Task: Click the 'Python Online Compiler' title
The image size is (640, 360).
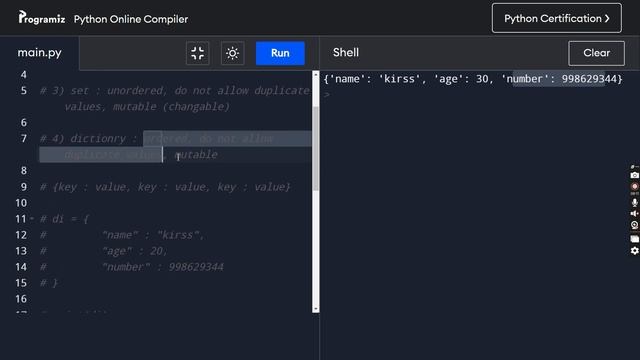Action: tap(131, 19)
